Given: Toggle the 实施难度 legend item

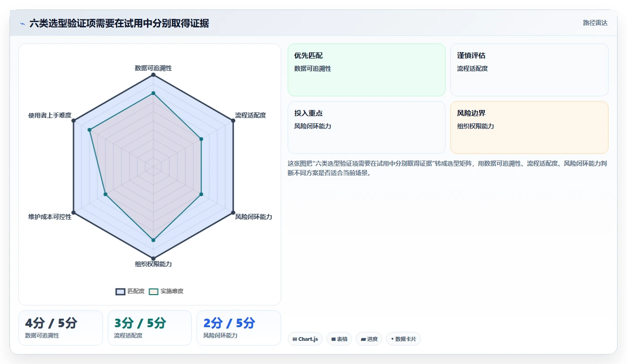Looking at the screenshot, I should (x=166, y=291).
